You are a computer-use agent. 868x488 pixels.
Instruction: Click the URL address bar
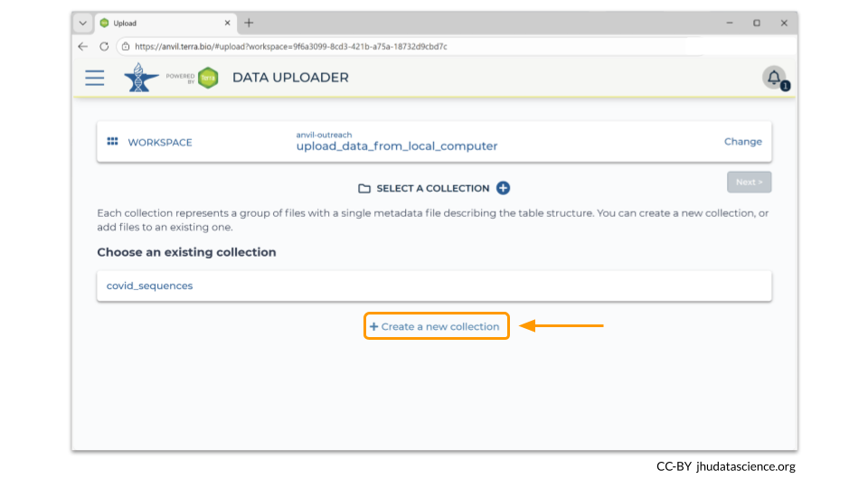(410, 46)
